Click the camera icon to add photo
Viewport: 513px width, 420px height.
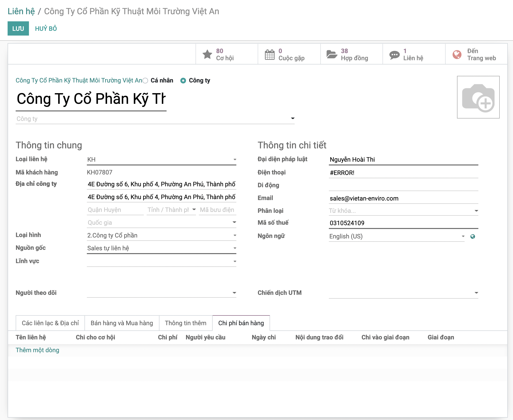[x=478, y=97]
